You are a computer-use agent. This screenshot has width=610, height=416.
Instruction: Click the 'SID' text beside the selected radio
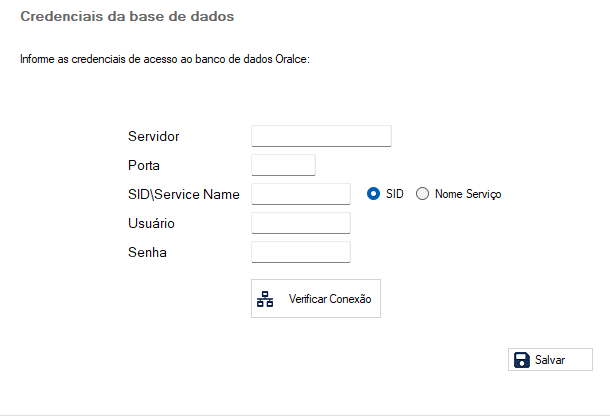(394, 194)
